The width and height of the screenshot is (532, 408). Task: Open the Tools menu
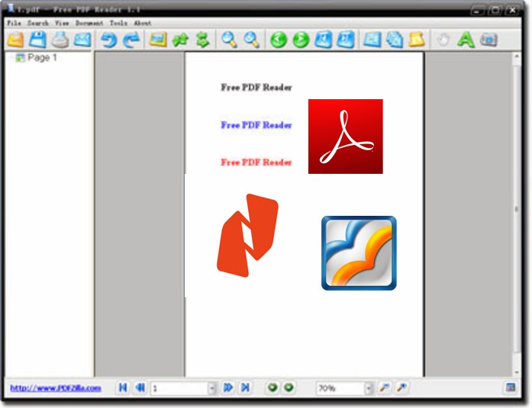click(x=118, y=23)
